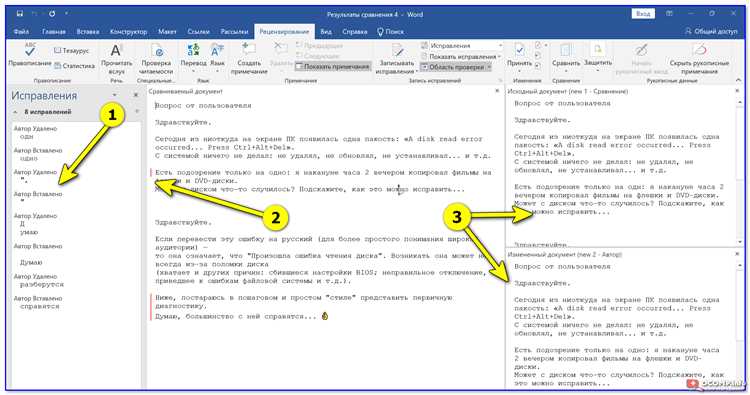The height and width of the screenshot is (395, 750).
Task: Switch to the Макет ribbon tab
Action: click(x=167, y=32)
